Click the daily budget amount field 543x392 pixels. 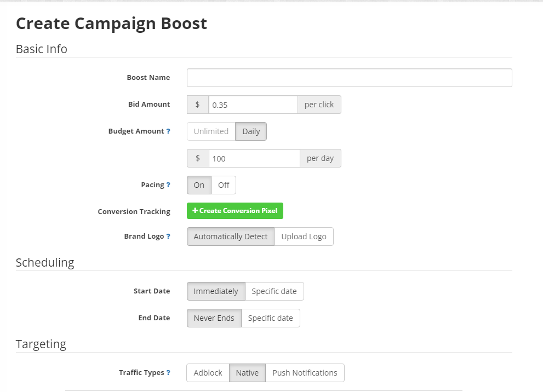tap(254, 158)
